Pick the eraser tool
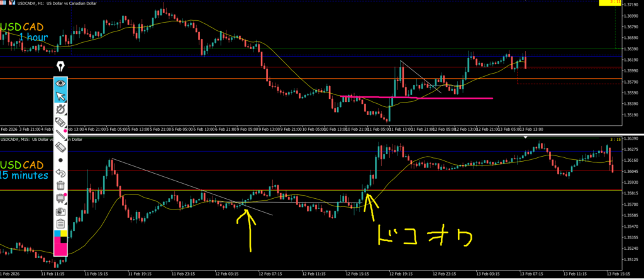Viewport: 644px width, 280px height. 61,147
